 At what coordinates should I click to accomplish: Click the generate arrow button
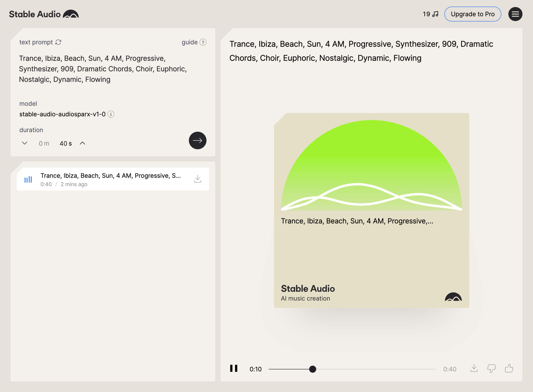coord(197,141)
